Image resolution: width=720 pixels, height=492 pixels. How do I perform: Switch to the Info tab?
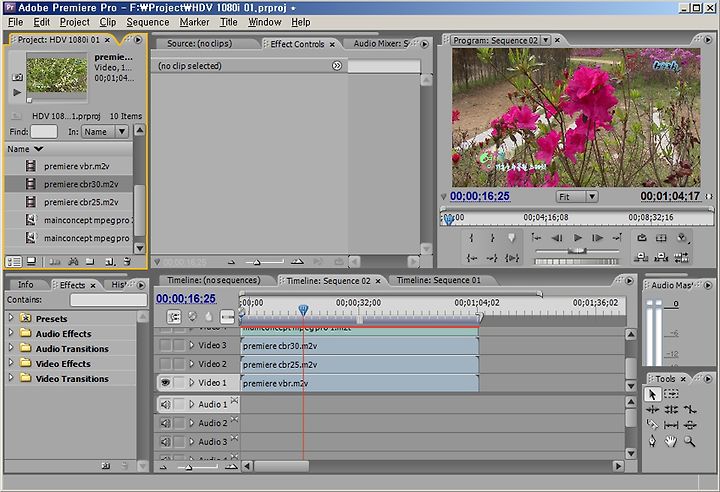[26, 284]
